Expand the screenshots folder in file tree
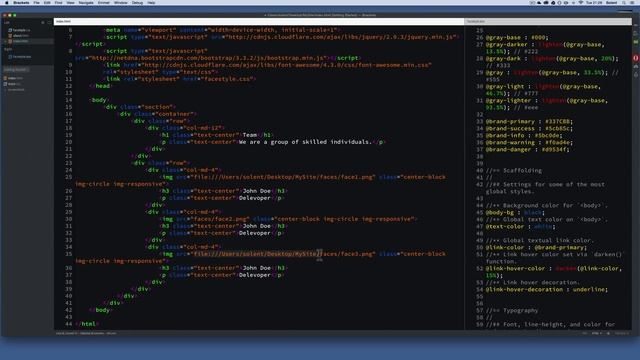 16,90
